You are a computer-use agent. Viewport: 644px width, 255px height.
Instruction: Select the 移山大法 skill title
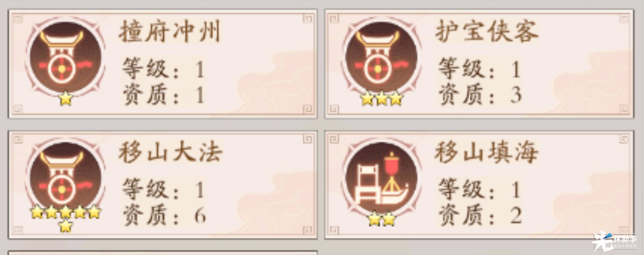(x=170, y=152)
